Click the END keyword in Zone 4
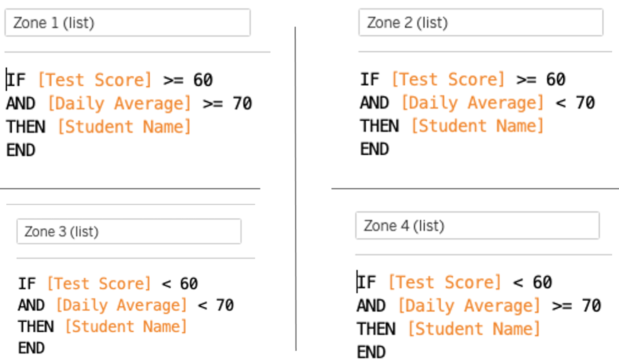This screenshot has width=619, height=364. point(371,352)
